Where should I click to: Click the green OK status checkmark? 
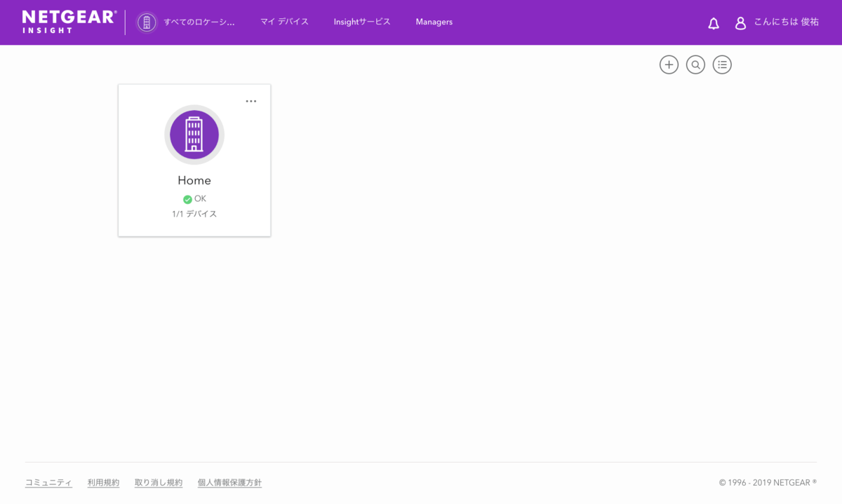187,199
